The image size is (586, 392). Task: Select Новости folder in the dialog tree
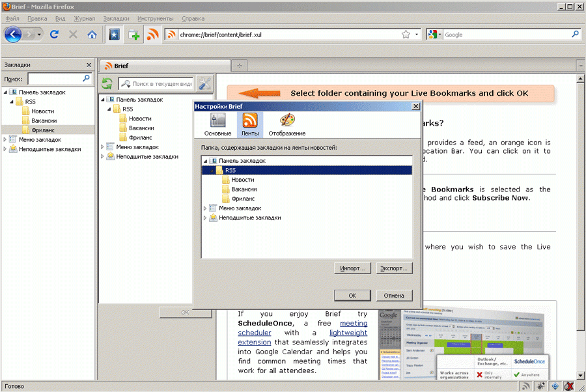pos(243,180)
